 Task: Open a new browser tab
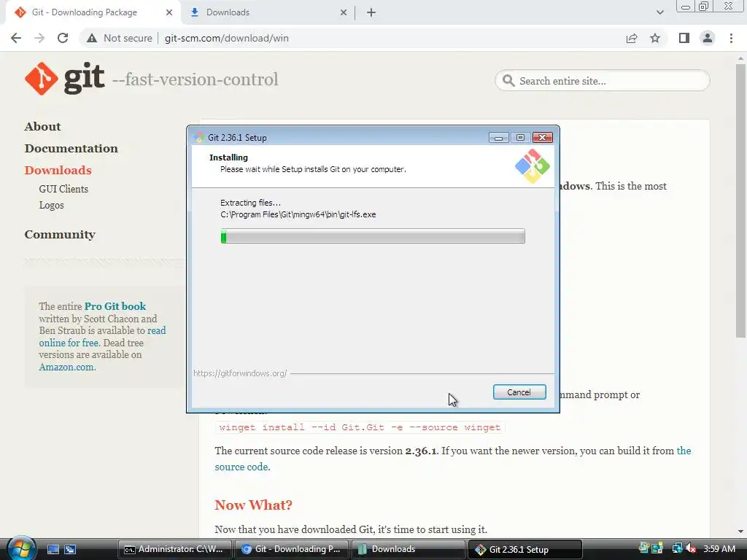point(371,12)
